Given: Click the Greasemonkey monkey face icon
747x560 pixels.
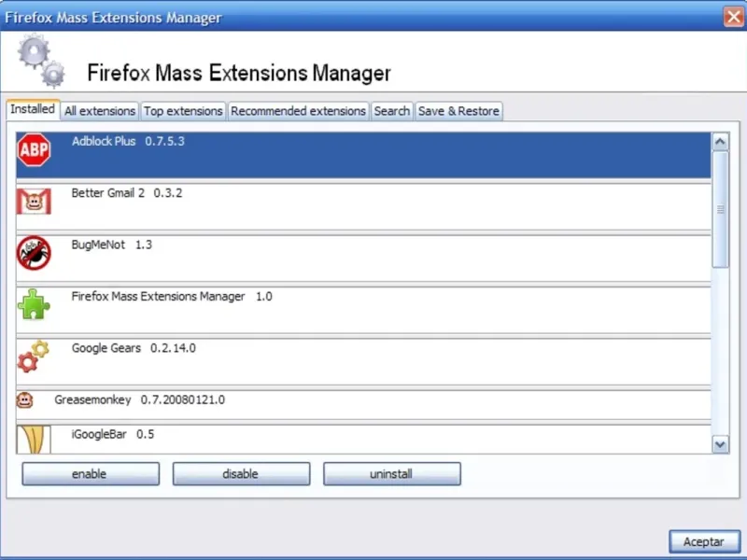Looking at the screenshot, I should pyautogui.click(x=25, y=400).
